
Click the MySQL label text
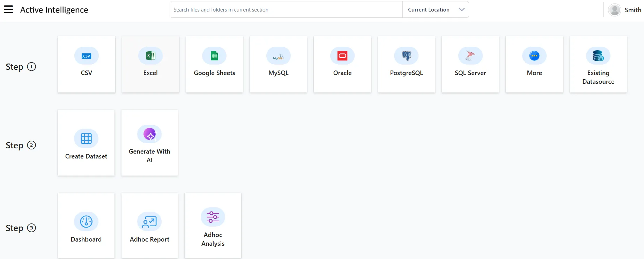pyautogui.click(x=279, y=73)
